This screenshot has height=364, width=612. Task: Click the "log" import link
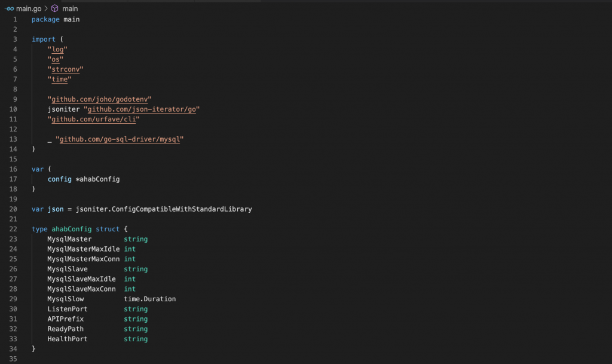coord(57,50)
